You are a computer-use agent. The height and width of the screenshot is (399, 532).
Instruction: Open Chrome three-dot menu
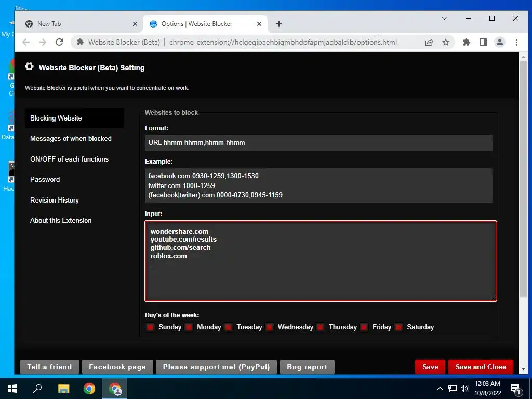coord(516,42)
